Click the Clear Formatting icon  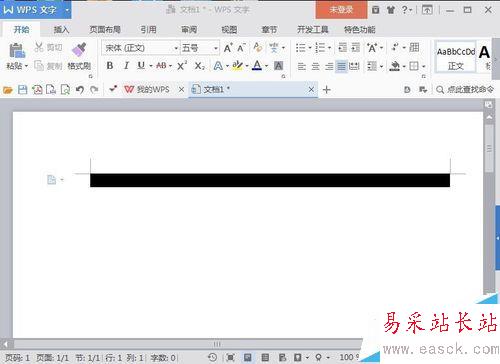click(x=257, y=48)
